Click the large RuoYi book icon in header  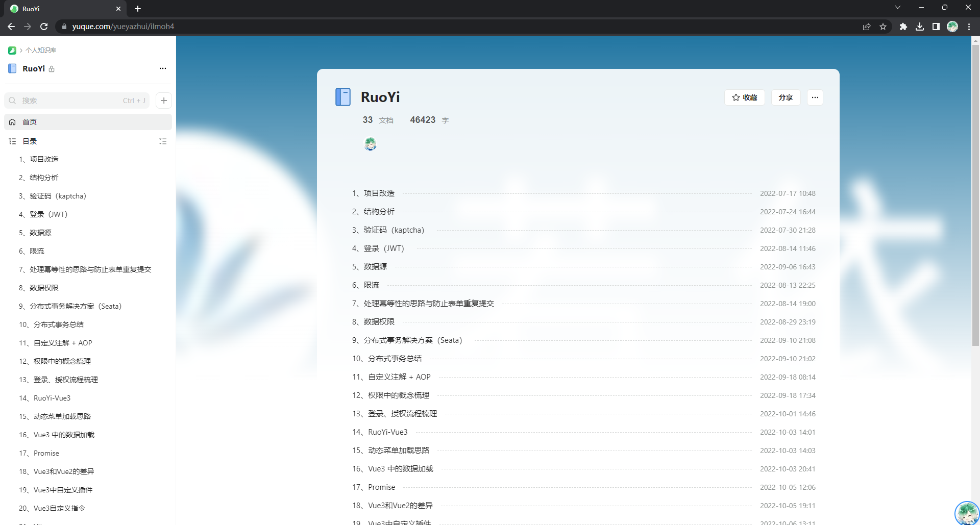343,97
